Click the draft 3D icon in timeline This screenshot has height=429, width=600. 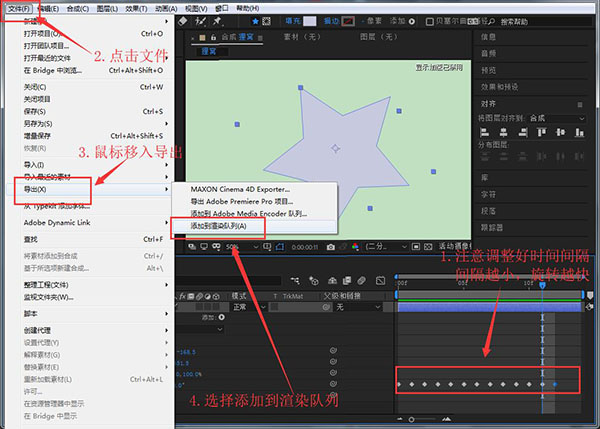point(314,281)
